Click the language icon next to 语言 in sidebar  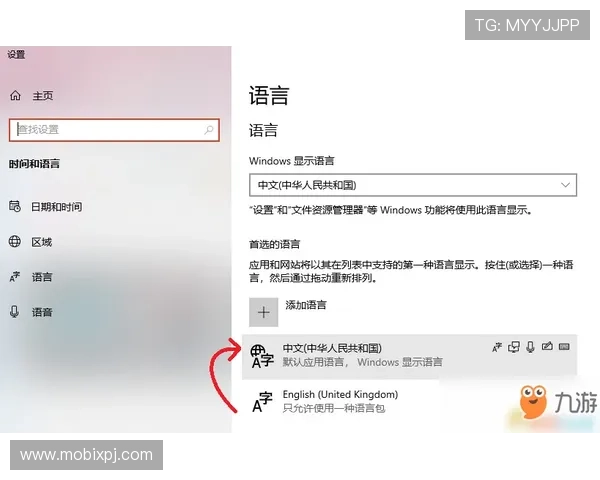point(15,276)
